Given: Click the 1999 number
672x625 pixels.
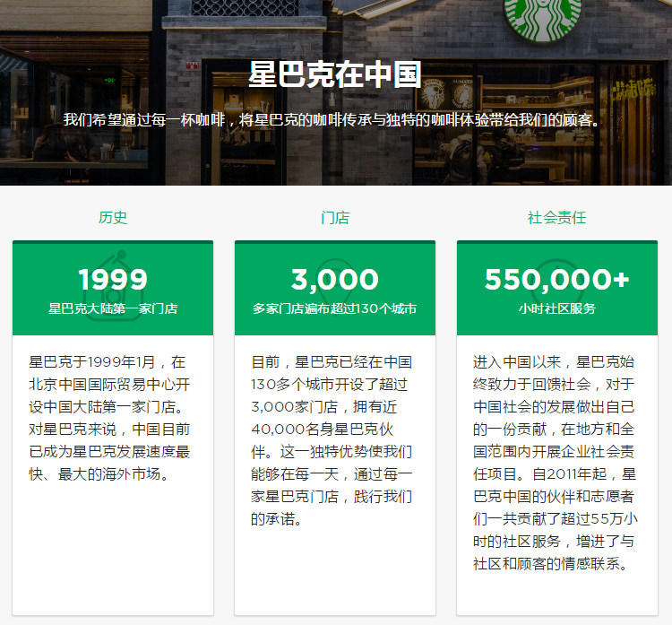Looking at the screenshot, I should (x=113, y=279).
